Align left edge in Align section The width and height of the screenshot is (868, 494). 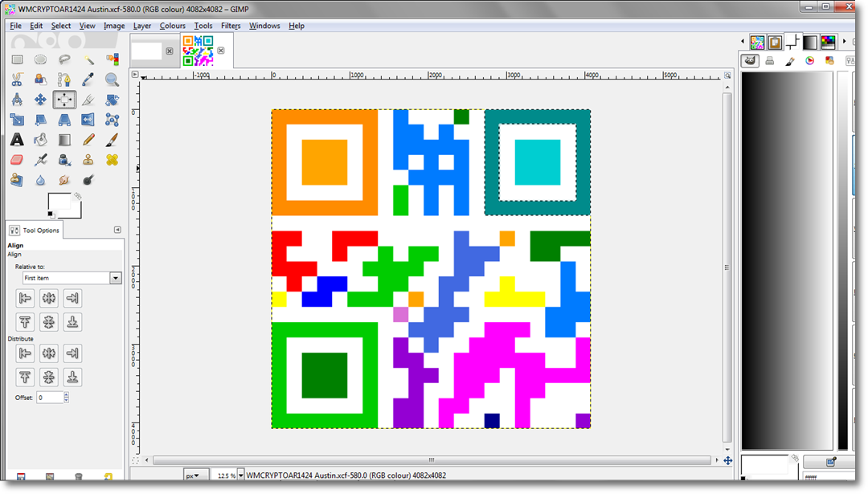[25, 298]
